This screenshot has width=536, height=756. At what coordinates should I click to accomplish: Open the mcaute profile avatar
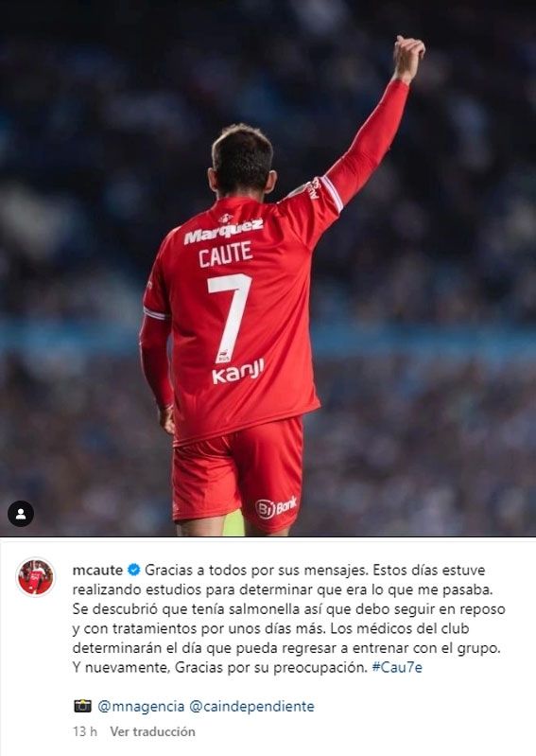(x=36, y=576)
